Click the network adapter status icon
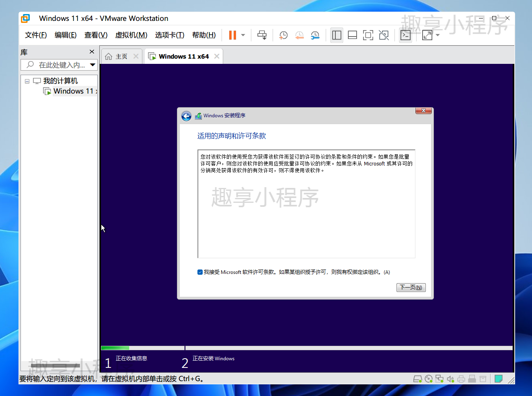Viewport: 532px width, 396px height. click(x=440, y=379)
